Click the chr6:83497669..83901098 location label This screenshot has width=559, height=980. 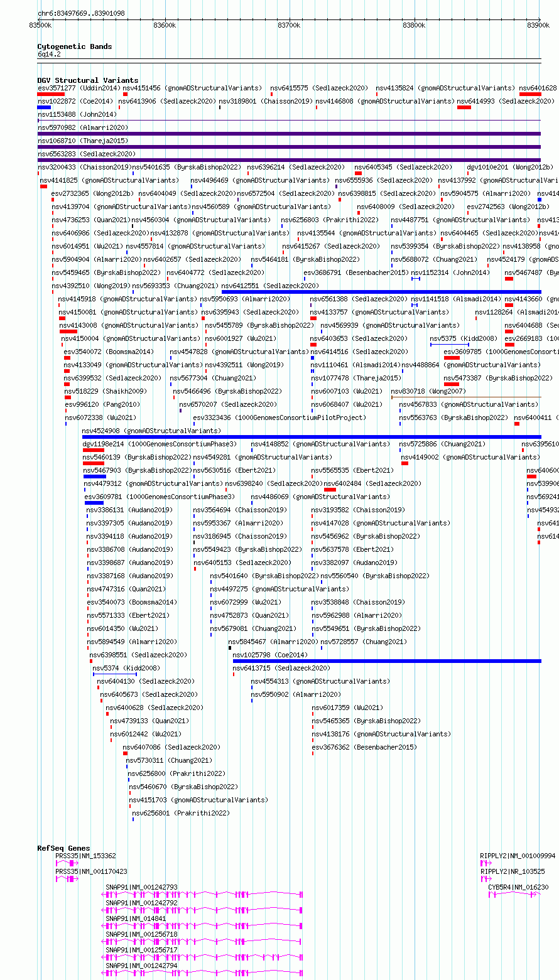pyautogui.click(x=81, y=13)
